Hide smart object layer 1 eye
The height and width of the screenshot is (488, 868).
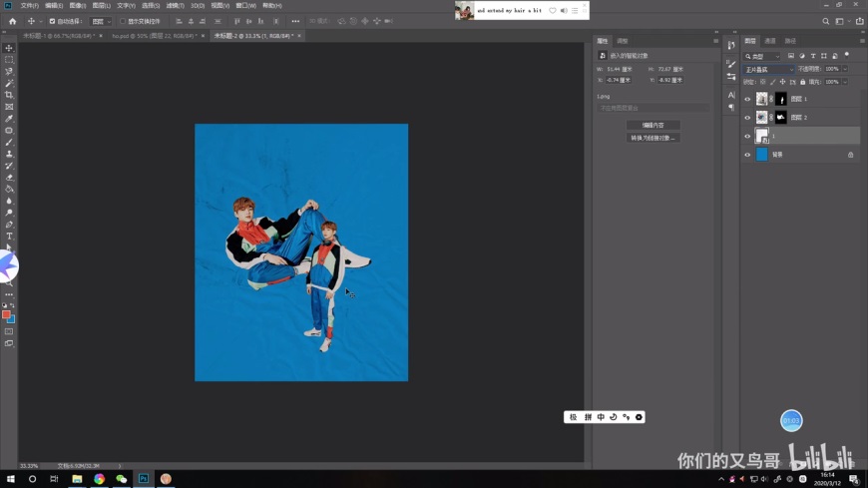(x=747, y=137)
